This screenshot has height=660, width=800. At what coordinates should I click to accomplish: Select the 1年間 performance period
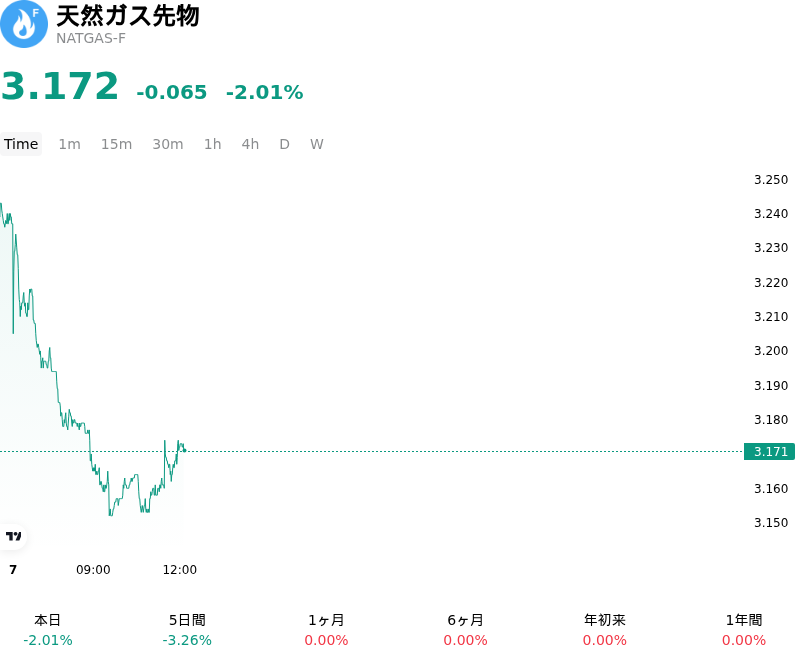click(744, 630)
